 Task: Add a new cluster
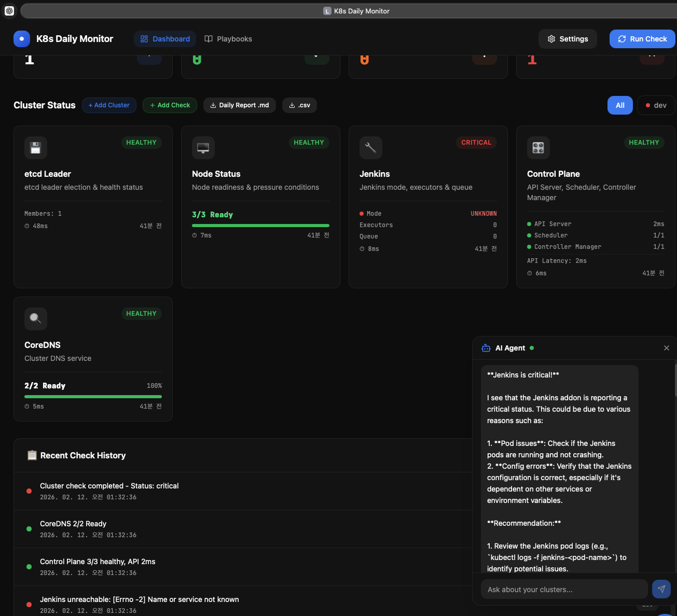[109, 105]
